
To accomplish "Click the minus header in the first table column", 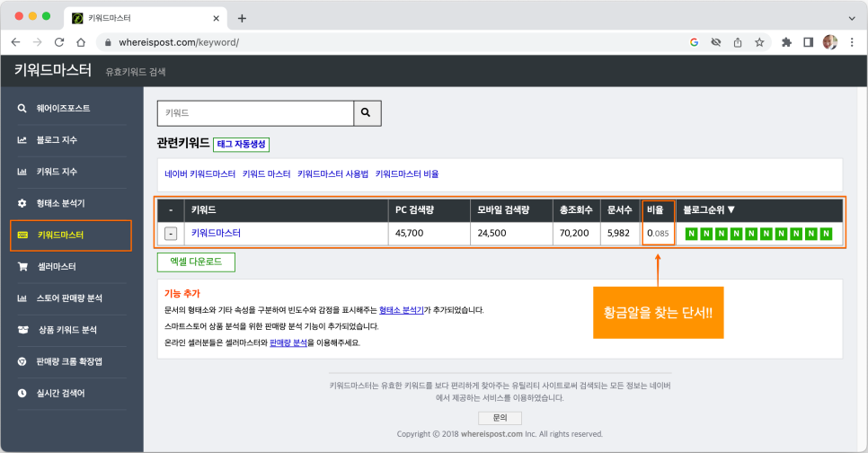I will pos(171,210).
